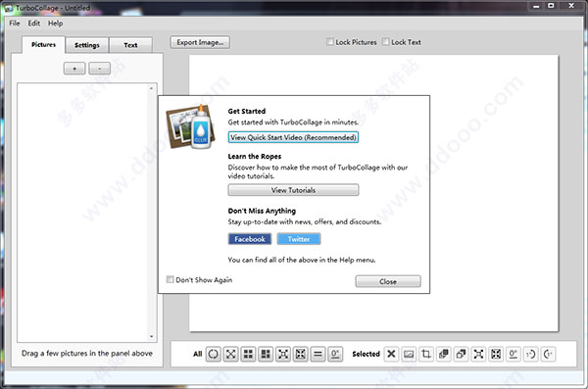Apply the four-square grid layout to all pictures

(x=248, y=354)
